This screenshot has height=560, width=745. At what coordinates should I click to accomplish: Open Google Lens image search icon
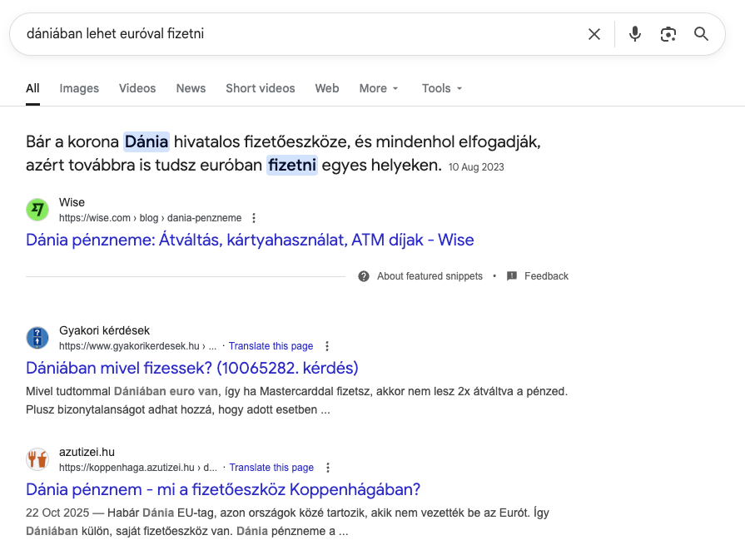(x=668, y=34)
